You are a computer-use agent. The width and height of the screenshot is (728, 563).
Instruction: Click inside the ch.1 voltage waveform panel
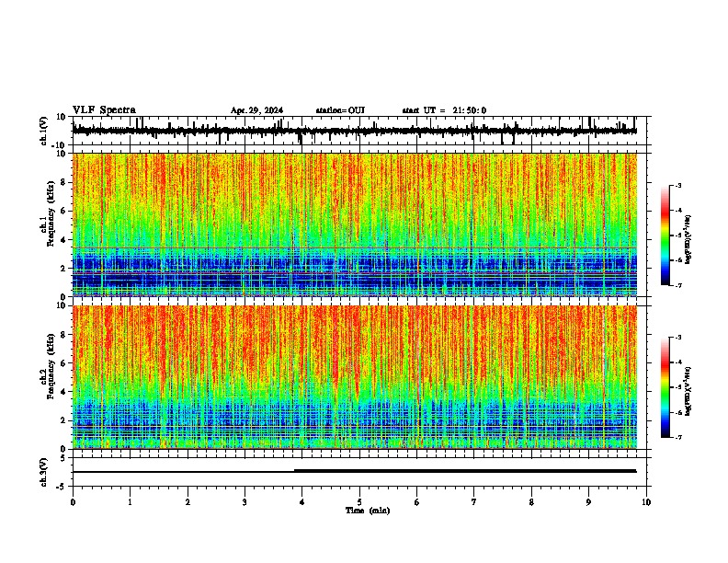(359, 131)
